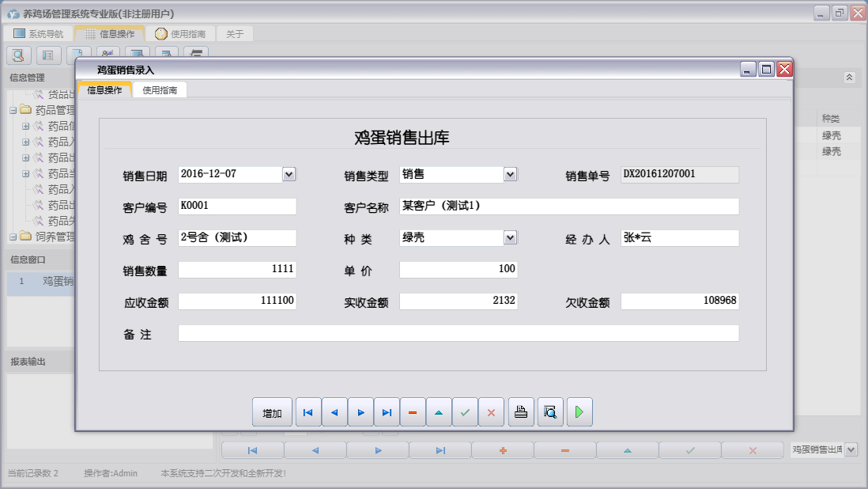868x489 pixels.
Task: Delete record with red minus icon
Action: (413, 412)
